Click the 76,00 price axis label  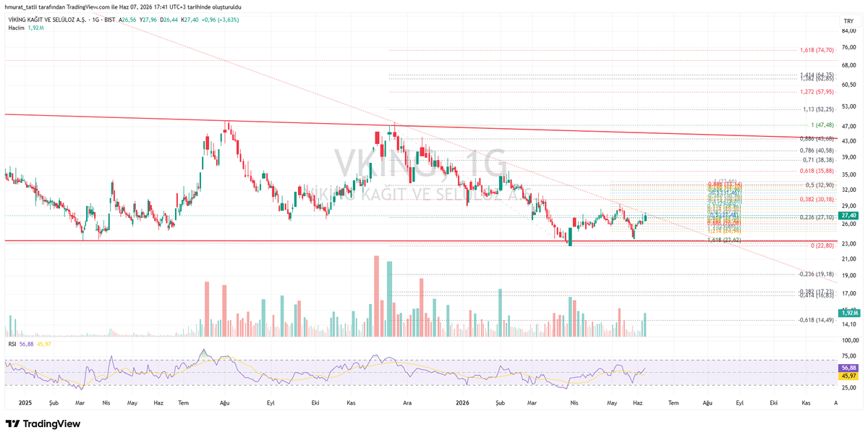coord(848,49)
